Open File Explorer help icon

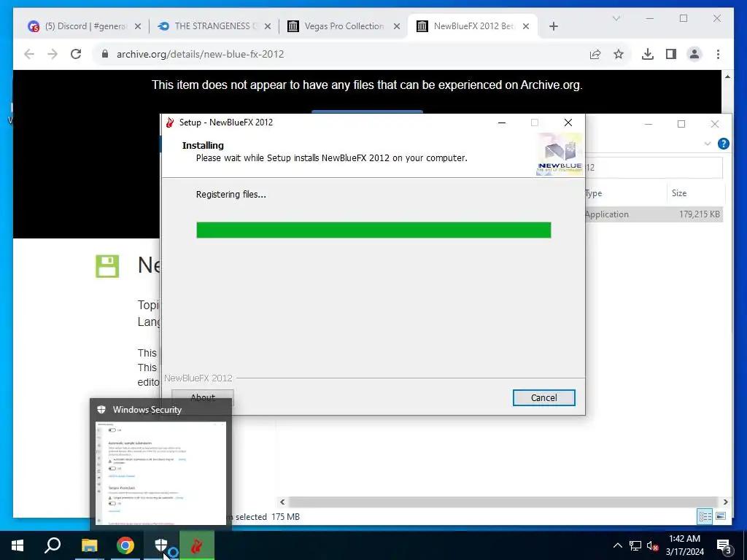[723, 144]
